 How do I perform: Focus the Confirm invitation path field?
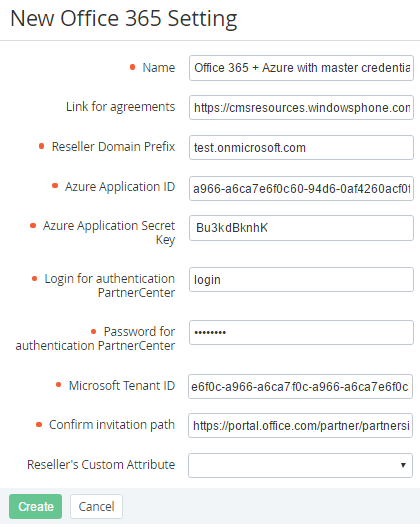click(300, 425)
